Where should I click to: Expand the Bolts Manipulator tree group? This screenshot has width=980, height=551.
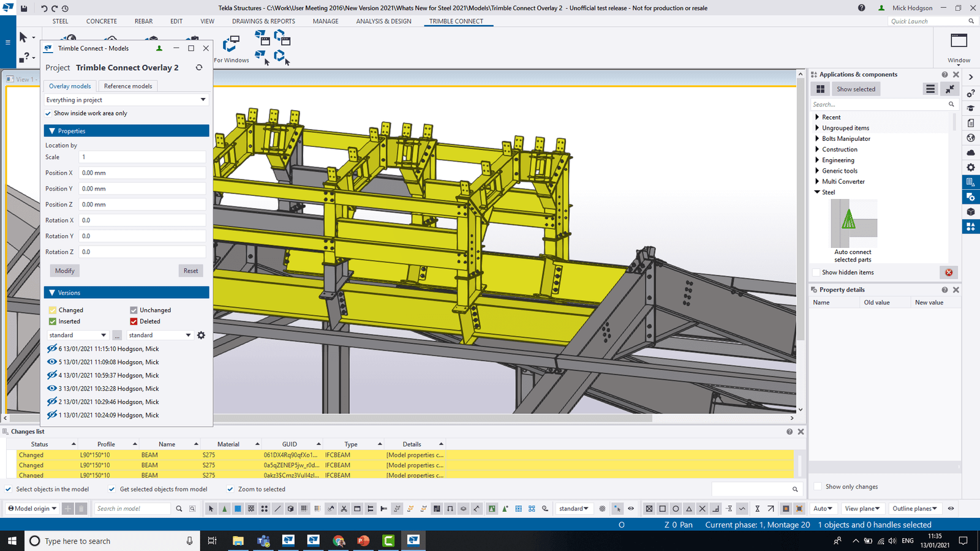pos(817,139)
